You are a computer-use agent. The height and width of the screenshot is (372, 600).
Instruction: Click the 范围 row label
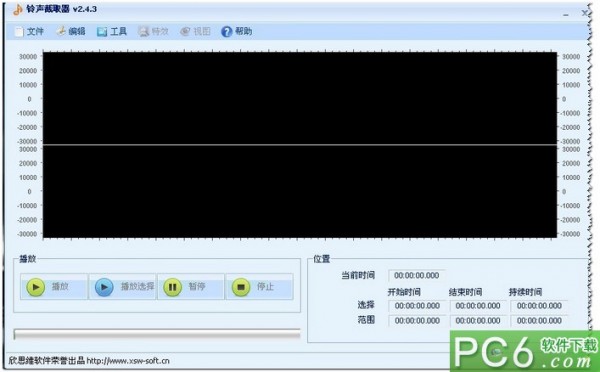[x=366, y=320]
